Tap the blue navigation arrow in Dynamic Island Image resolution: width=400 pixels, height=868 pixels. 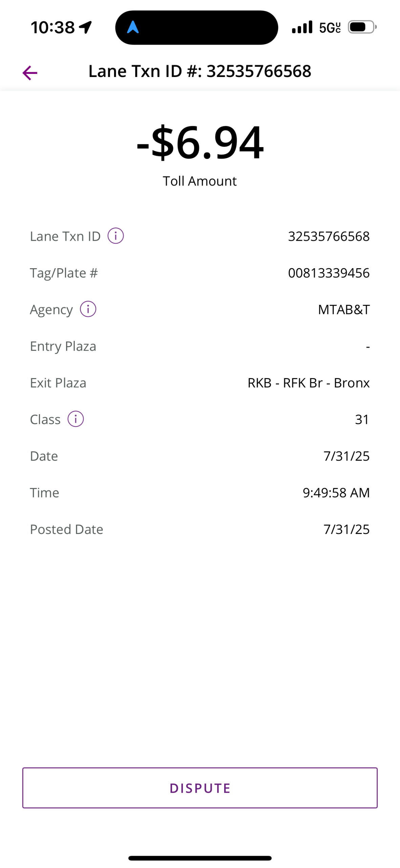[133, 27]
